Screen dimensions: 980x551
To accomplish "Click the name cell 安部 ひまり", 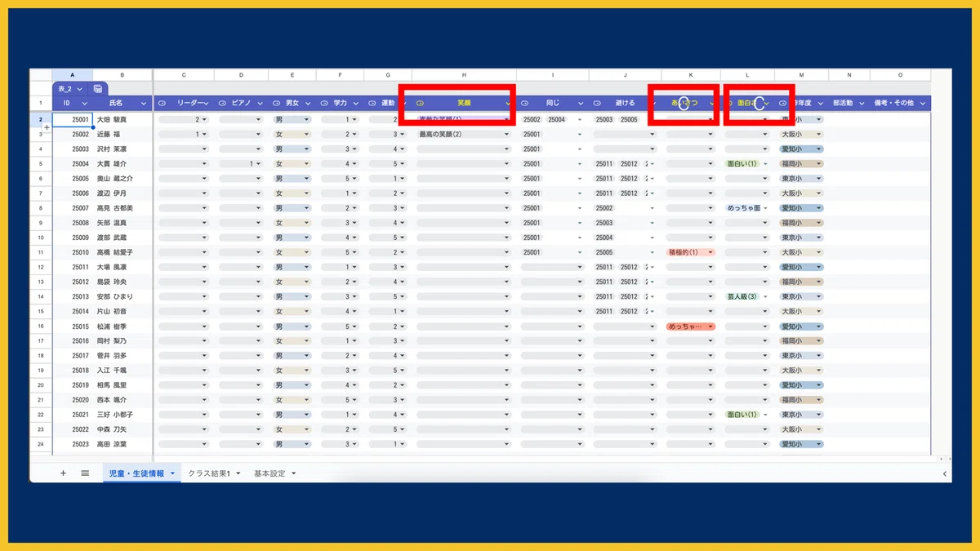I will [x=122, y=296].
